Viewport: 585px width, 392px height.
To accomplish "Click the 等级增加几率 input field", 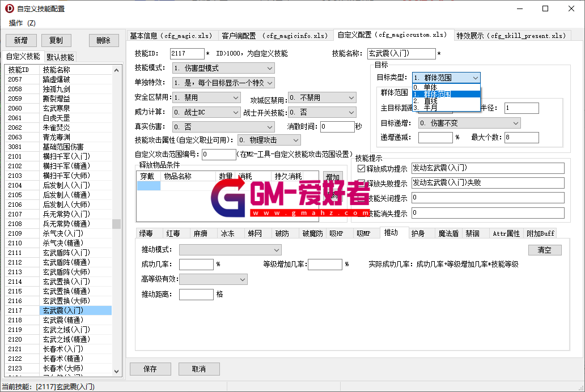I will [325, 265].
